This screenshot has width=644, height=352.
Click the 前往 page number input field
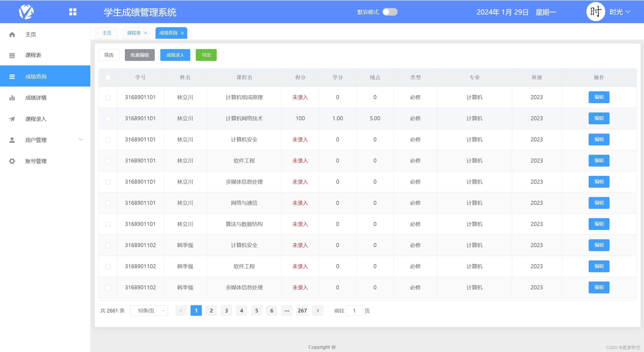354,311
